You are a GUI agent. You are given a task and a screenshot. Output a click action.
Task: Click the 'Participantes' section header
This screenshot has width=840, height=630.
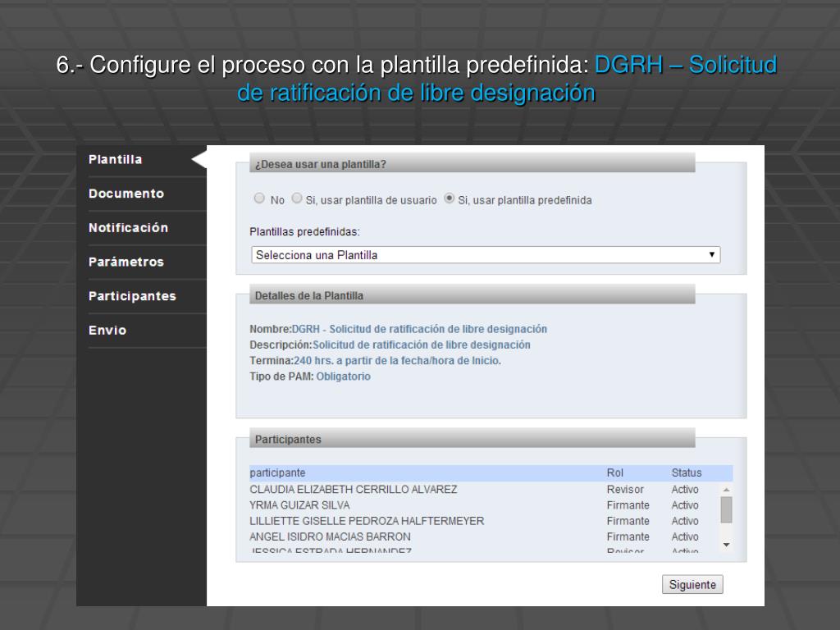click(x=472, y=440)
